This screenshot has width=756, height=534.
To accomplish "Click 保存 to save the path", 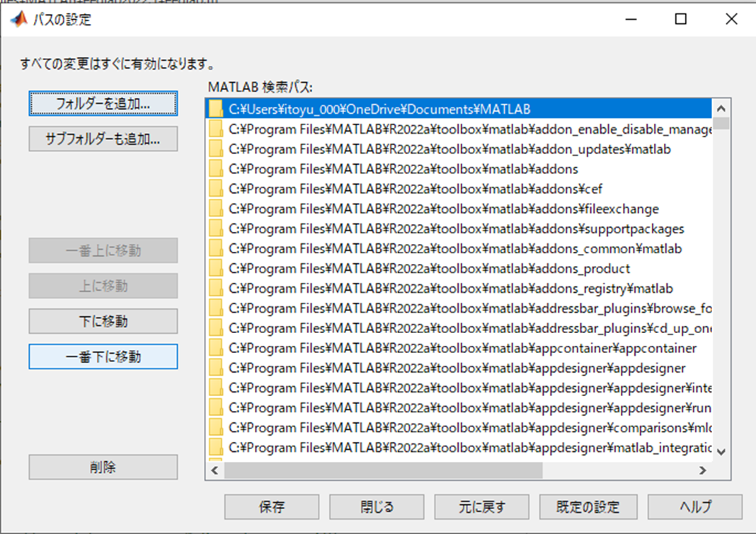I will (271, 506).
